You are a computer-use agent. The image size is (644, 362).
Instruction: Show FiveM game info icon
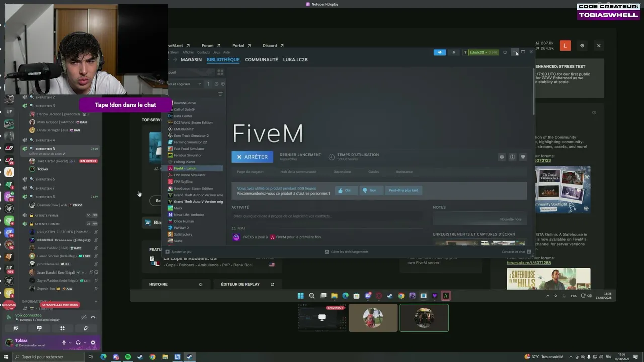point(512,157)
